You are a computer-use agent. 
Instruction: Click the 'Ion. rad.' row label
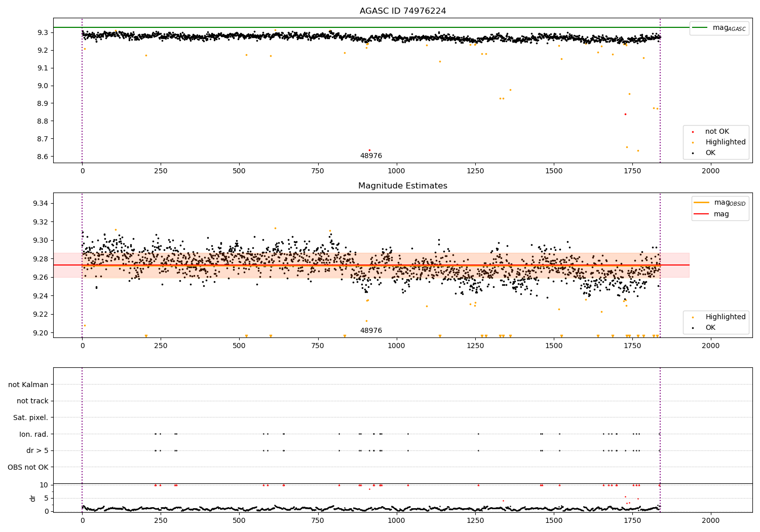pyautogui.click(x=34, y=434)
